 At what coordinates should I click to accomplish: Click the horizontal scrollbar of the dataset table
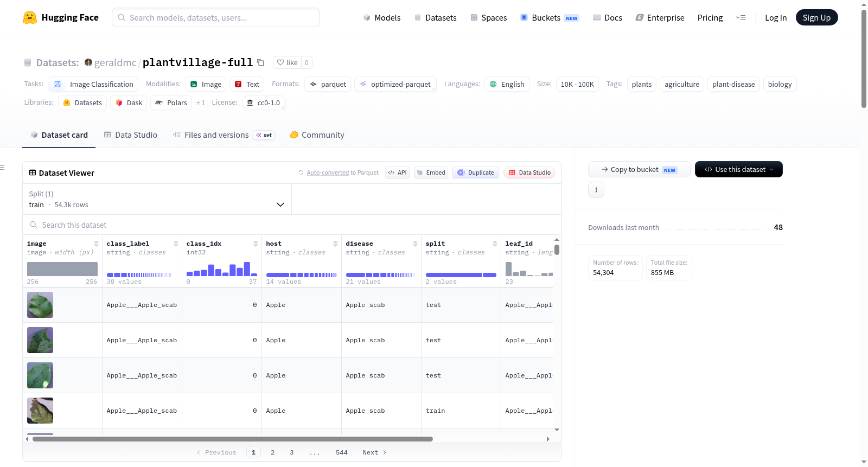tap(233, 439)
